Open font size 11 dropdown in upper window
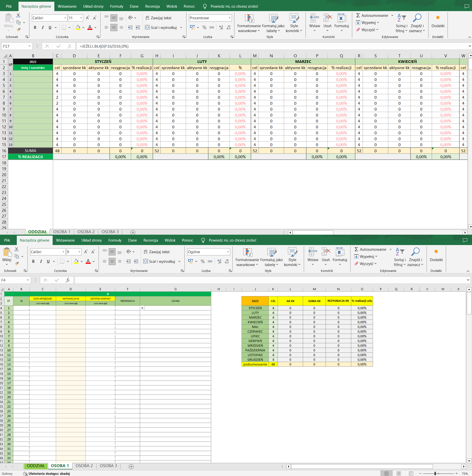472x476 pixels. point(81,18)
